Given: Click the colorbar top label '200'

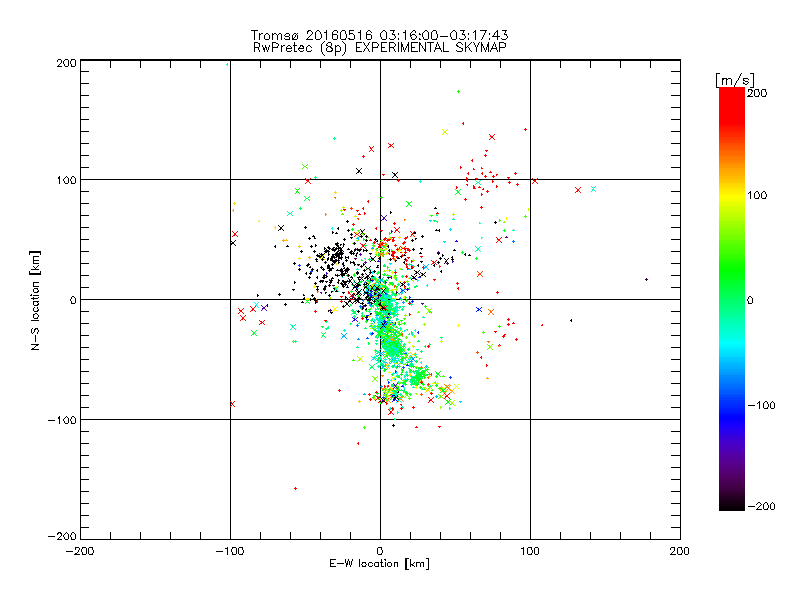Looking at the screenshot, I should click(x=757, y=93).
